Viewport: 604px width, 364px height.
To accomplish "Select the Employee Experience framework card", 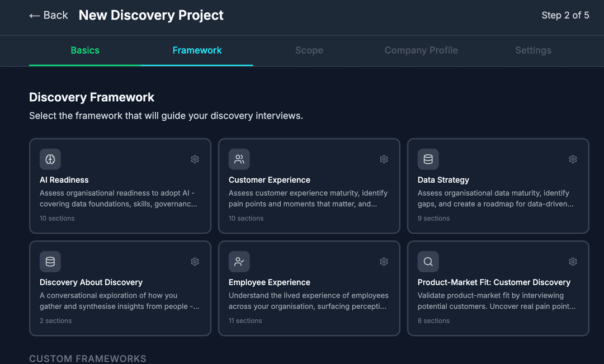I will (309, 288).
